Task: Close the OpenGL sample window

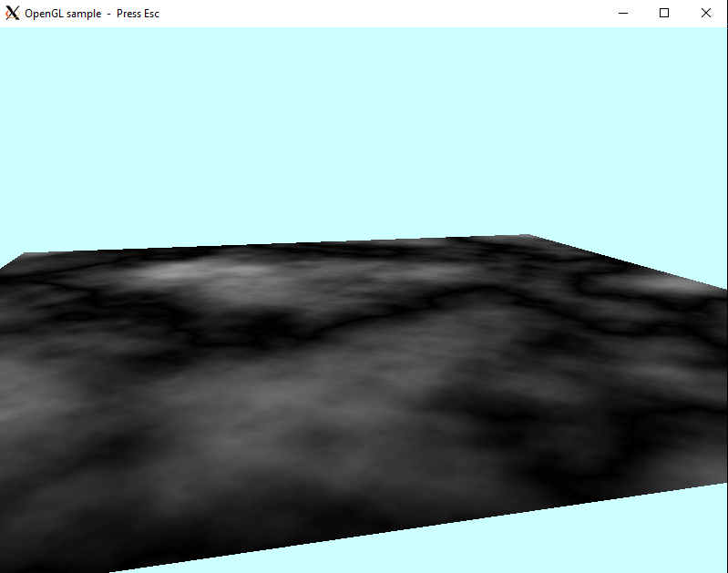Action: tap(706, 14)
